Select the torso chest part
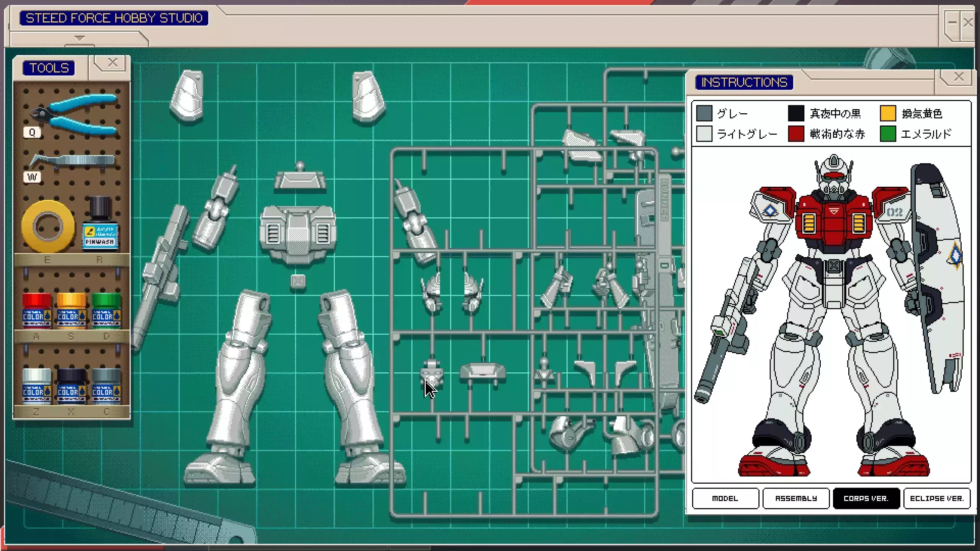Image resolution: width=980 pixels, height=551 pixels. (298, 236)
